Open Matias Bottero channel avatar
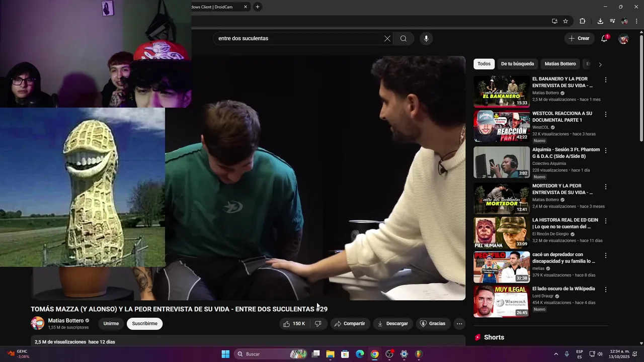Viewport: 644px width, 362px height. pyautogui.click(x=38, y=323)
